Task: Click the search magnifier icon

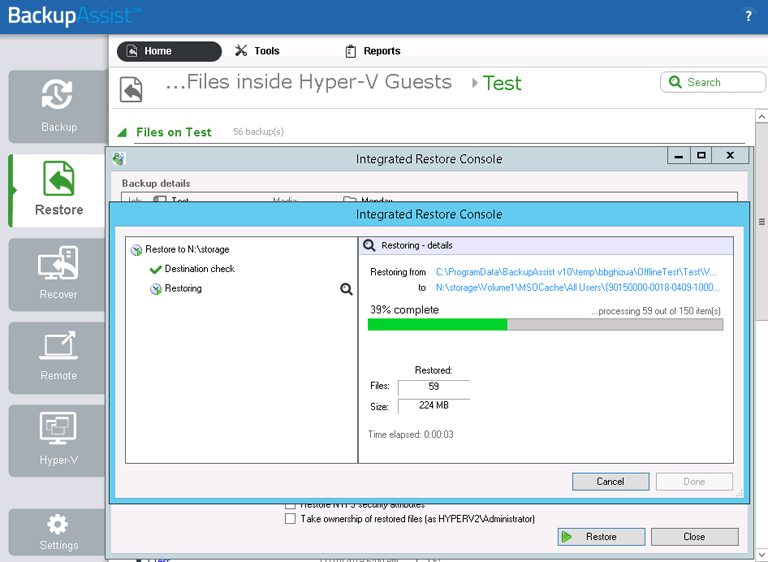Action: pyautogui.click(x=675, y=82)
